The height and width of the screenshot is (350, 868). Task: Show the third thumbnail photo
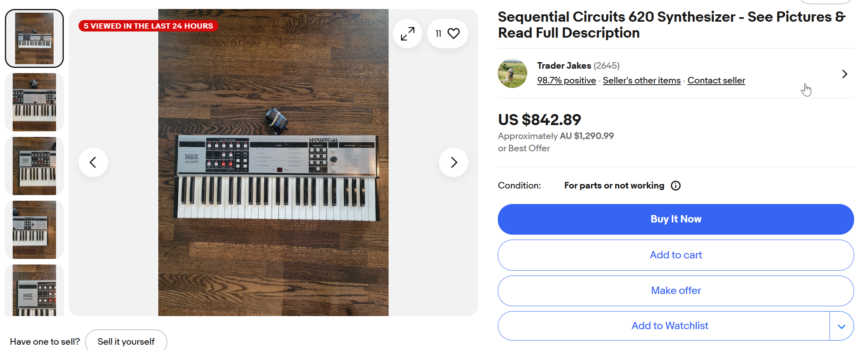pos(34,166)
